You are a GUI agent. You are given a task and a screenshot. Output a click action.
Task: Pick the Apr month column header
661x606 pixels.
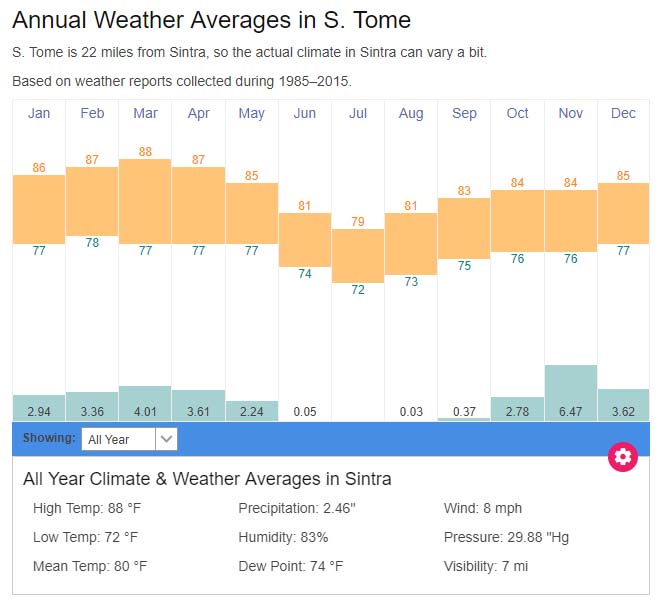click(198, 114)
